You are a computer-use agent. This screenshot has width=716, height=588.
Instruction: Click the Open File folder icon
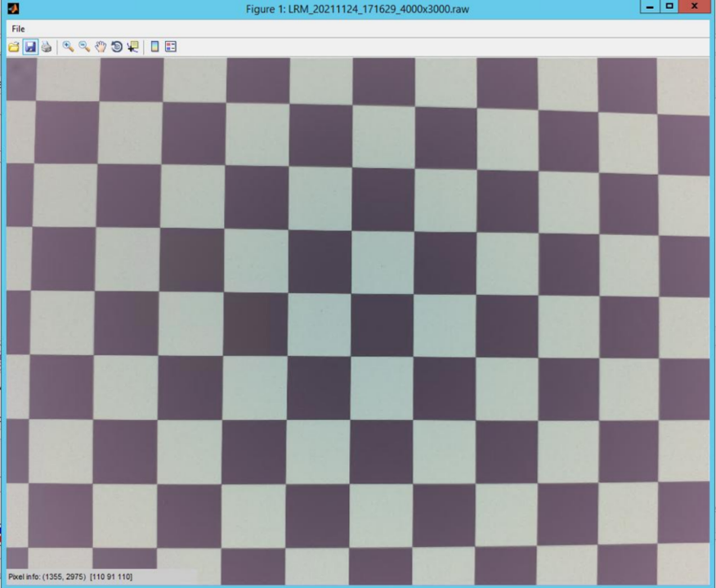pyautogui.click(x=14, y=47)
